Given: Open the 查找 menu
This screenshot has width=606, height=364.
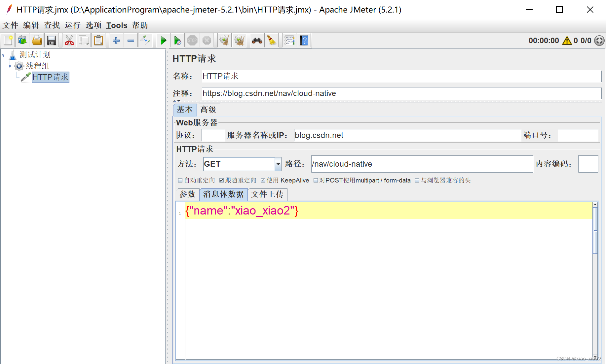Looking at the screenshot, I should click(x=52, y=25).
